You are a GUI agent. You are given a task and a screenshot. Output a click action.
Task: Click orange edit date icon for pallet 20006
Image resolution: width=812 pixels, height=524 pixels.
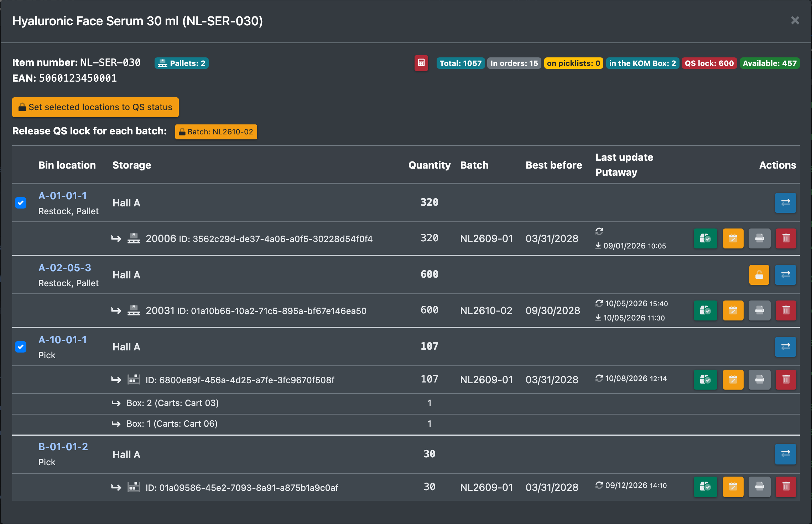click(733, 238)
